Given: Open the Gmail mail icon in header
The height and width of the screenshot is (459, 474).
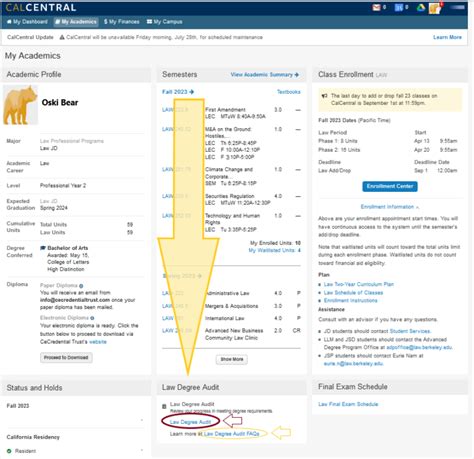Looking at the screenshot, I should 376,7.
